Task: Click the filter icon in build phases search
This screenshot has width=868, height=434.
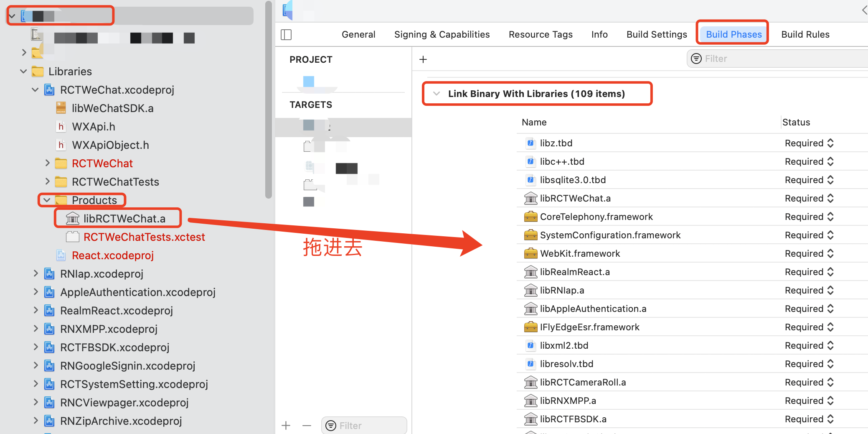Action: coord(696,59)
